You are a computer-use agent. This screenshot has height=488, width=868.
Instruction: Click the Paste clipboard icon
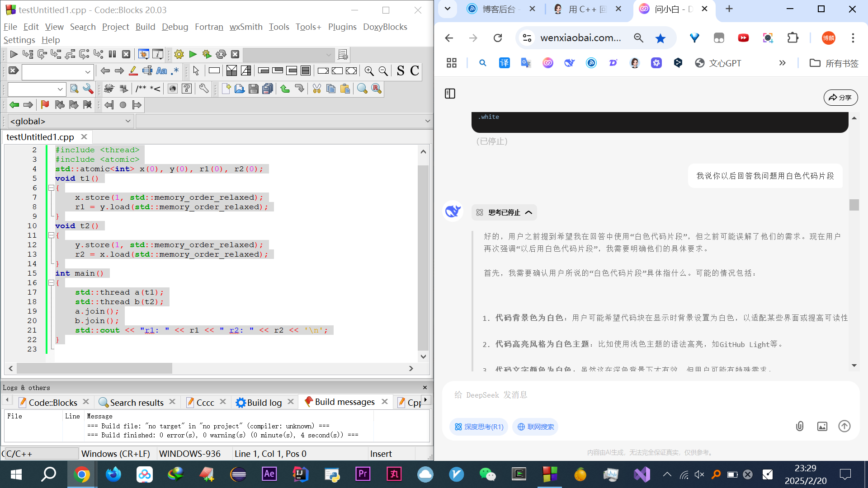point(345,89)
